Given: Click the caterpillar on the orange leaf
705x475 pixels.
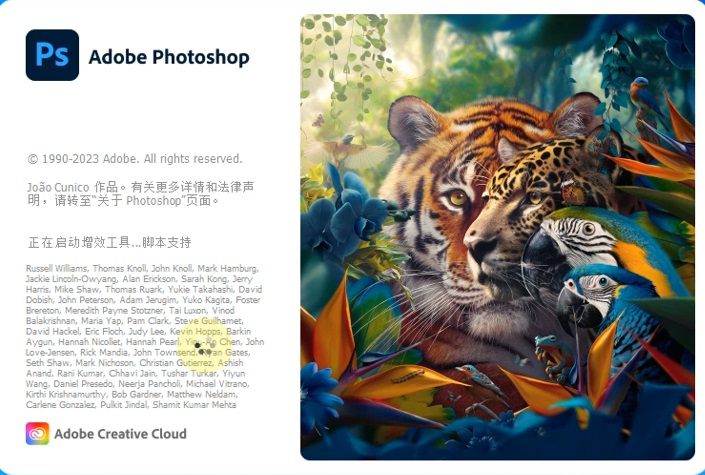Looking at the screenshot, I should coord(408,375).
